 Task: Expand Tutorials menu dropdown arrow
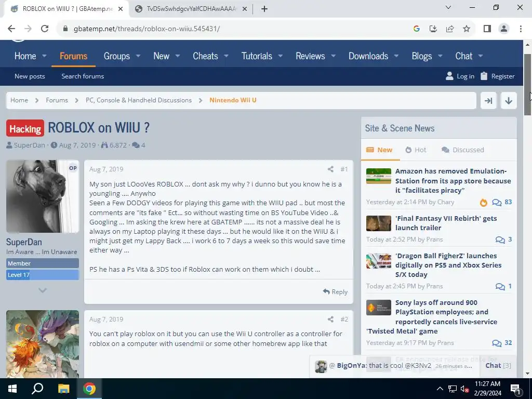tap(280, 56)
